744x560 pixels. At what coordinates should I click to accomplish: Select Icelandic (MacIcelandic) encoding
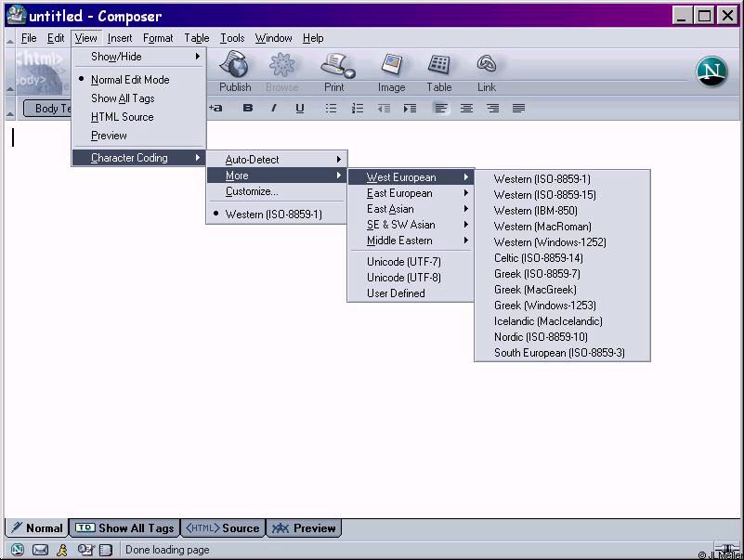pos(562,321)
